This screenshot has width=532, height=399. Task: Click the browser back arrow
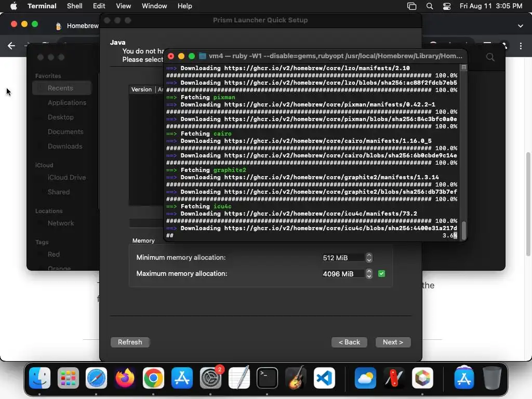11,46
